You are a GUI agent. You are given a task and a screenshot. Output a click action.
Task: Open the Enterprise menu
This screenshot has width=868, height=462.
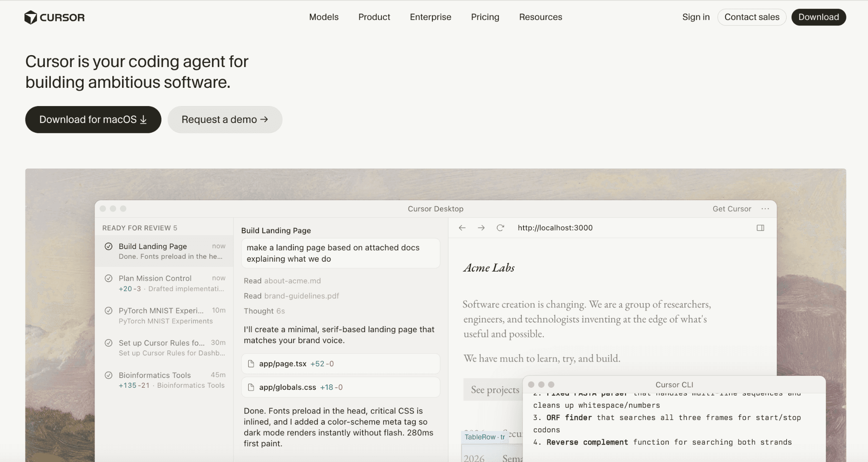pos(431,17)
